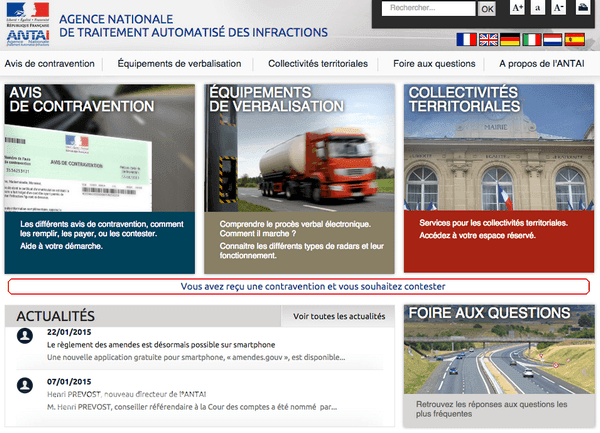This screenshot has height=433, width=600.
Task: Open the Équipements de verbalisation truck tile
Action: pos(299,148)
